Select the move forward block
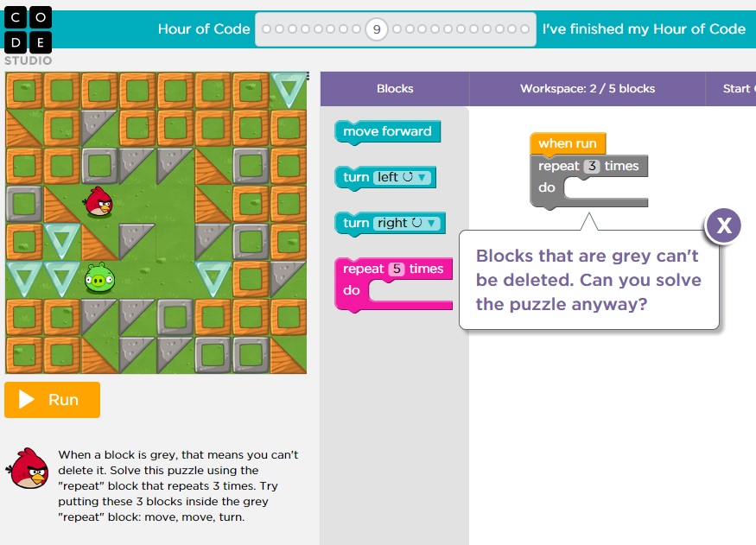Screen dimensions: 756x545 point(387,131)
